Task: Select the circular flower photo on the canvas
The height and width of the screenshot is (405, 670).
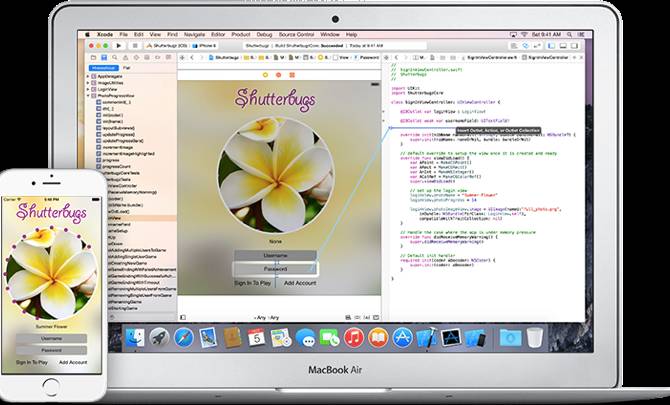Action: tap(276, 175)
